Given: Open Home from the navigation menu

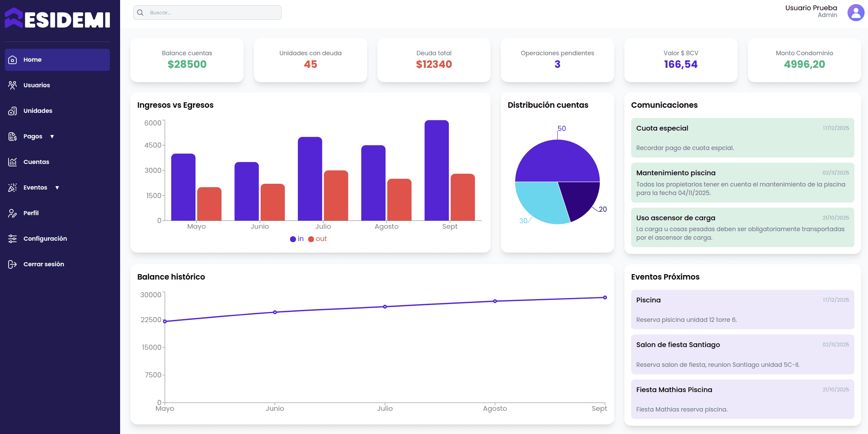Looking at the screenshot, I should [33, 60].
